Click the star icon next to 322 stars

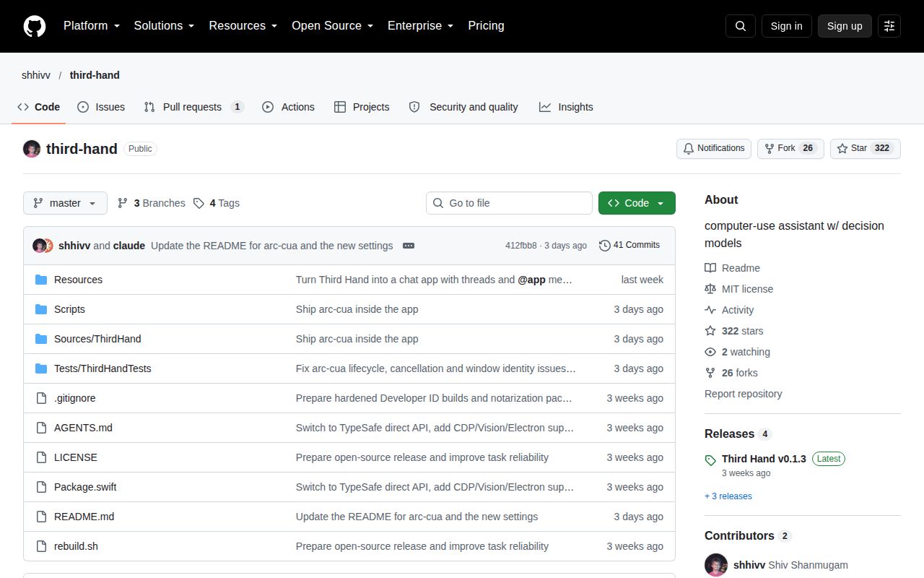[710, 331]
